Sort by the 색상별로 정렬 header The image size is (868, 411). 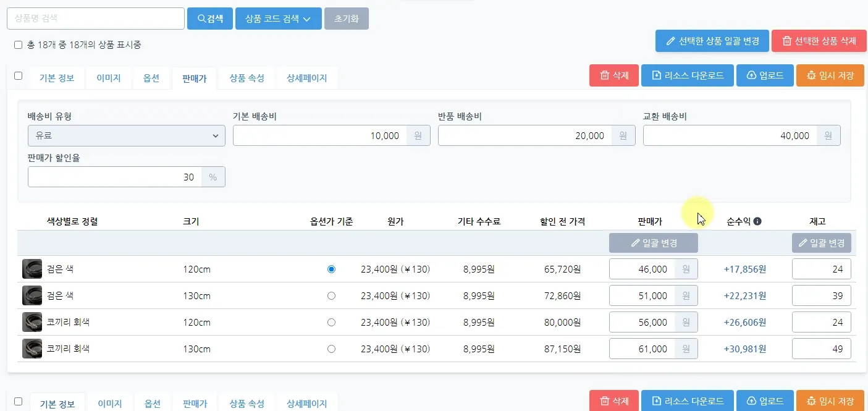pyautogui.click(x=72, y=221)
